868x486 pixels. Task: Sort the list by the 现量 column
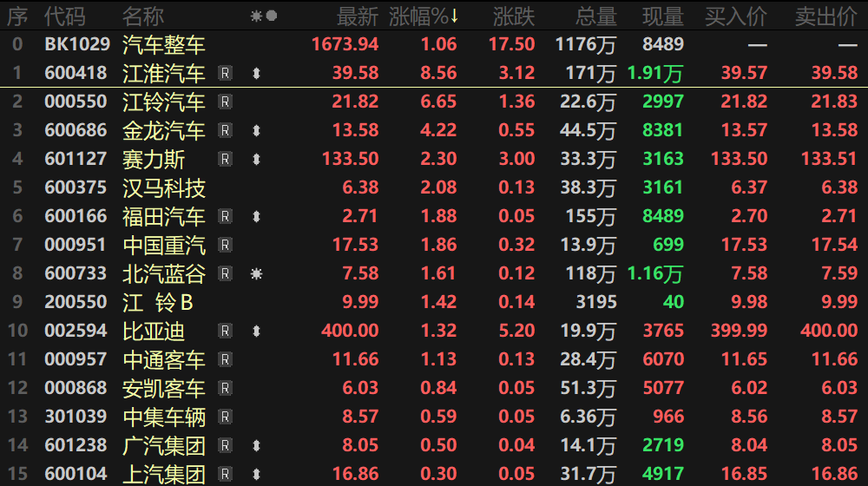(663, 16)
